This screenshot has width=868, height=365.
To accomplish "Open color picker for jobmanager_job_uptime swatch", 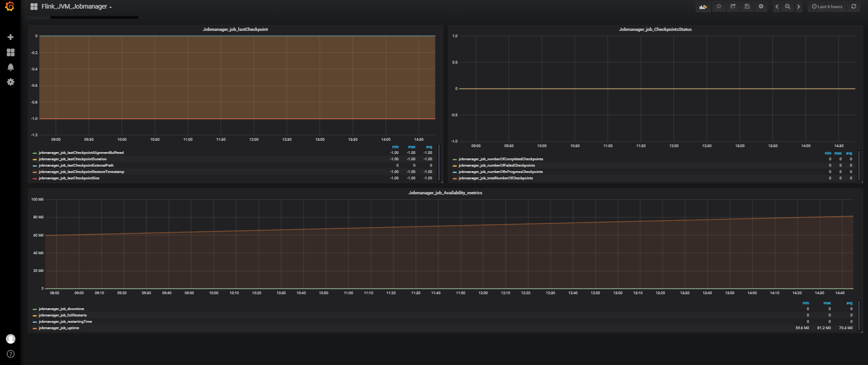I will click(x=34, y=328).
